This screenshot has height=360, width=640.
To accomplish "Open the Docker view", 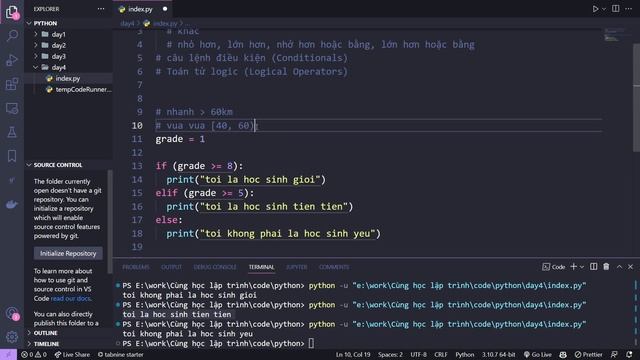I will click(x=12, y=204).
